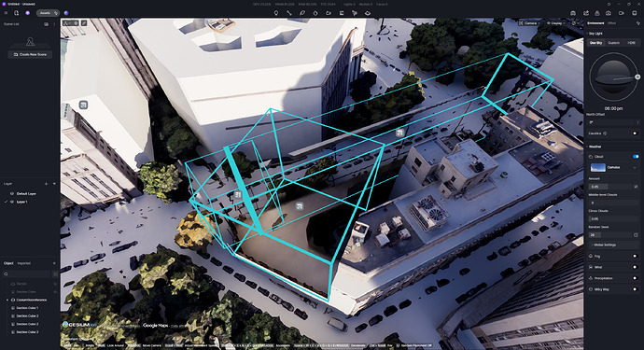Switch to the Imported objects tab
The height and width of the screenshot is (350, 644).
click(x=24, y=263)
